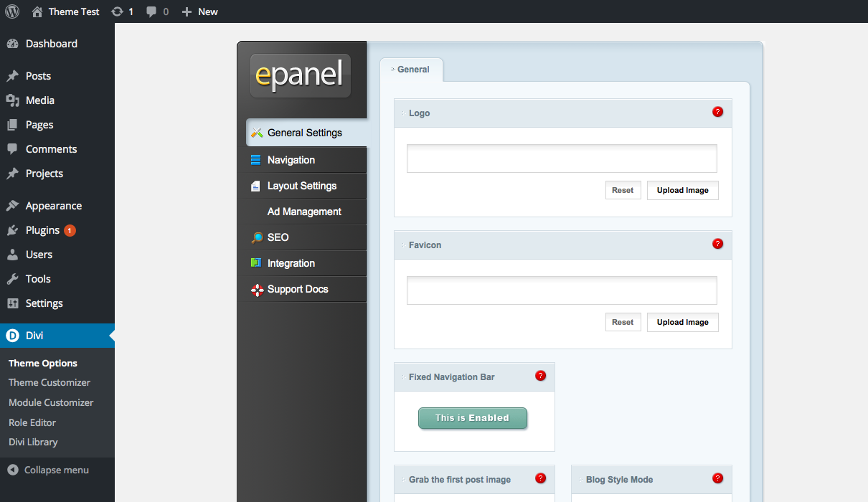Screen dimensions: 868x502
Task: Click the Appearance brush icon
Action: coord(12,206)
